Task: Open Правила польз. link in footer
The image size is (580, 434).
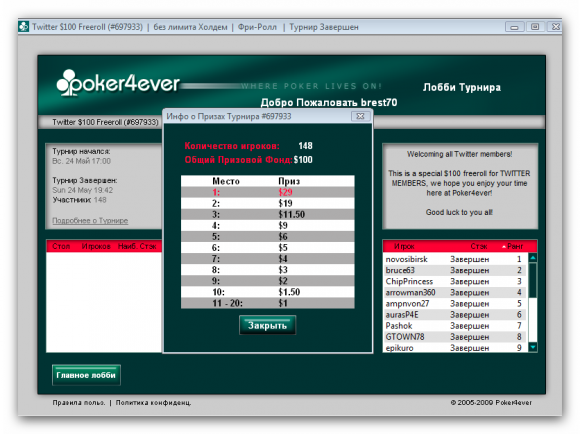Action: point(78,403)
